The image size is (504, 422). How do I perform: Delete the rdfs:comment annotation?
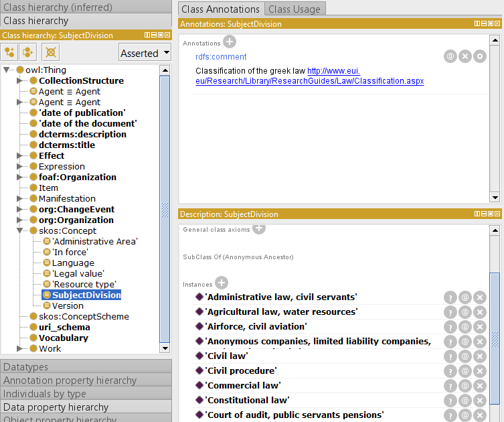[465, 56]
